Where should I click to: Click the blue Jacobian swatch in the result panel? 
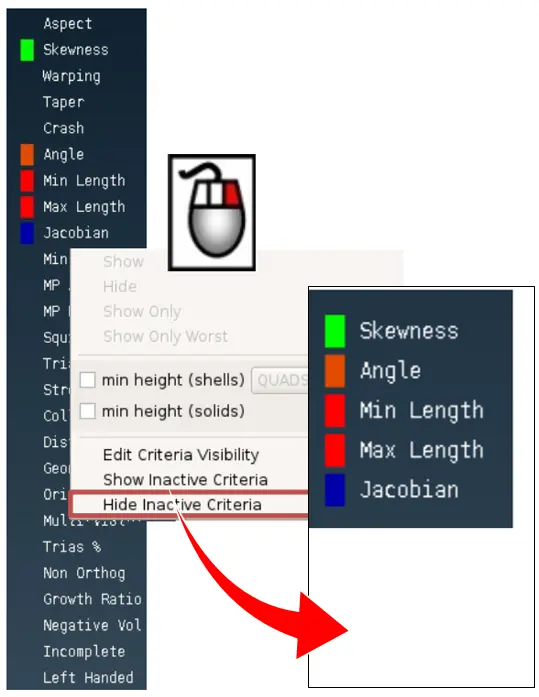coord(335,490)
